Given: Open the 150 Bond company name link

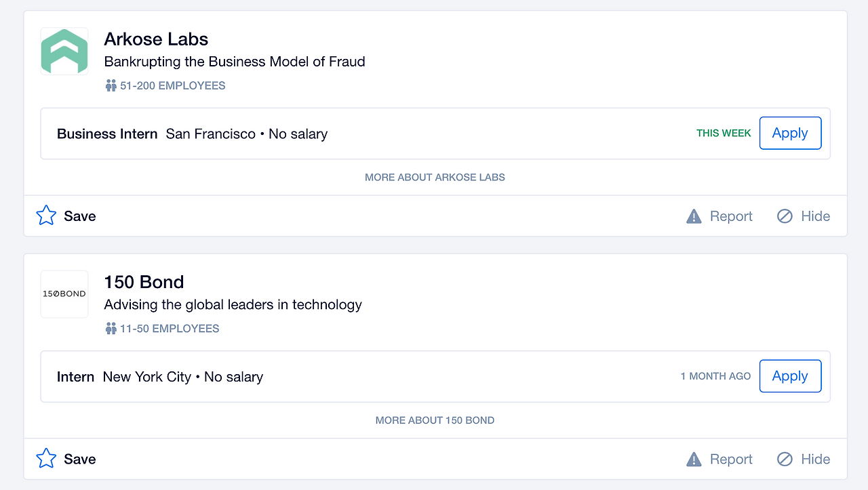Looking at the screenshot, I should click(x=144, y=282).
